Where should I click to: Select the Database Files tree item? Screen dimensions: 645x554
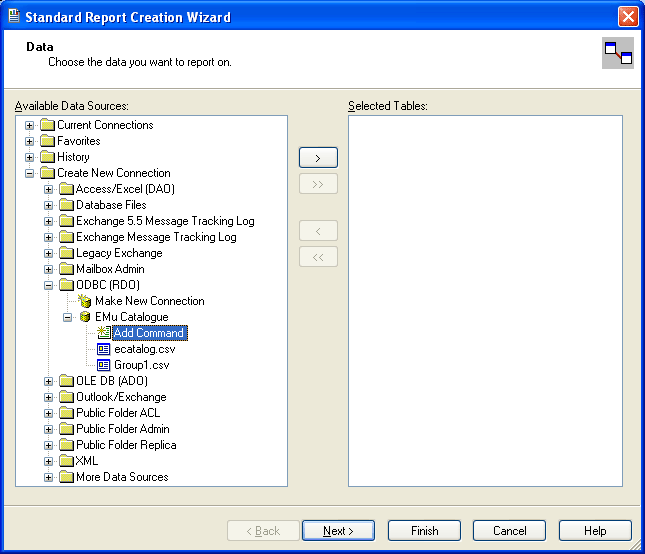tap(111, 205)
